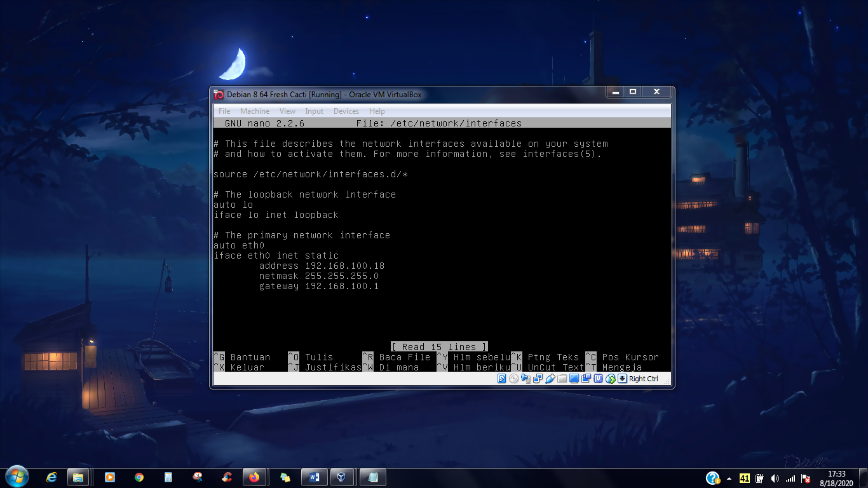The width and height of the screenshot is (868, 488).
Task: Open the File menu of VirtualBox
Action: tap(224, 111)
